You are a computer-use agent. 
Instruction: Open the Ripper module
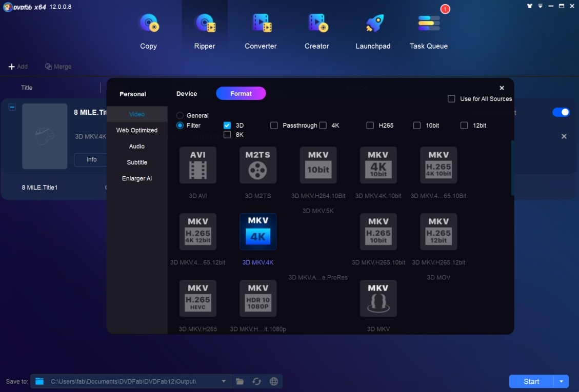(205, 31)
